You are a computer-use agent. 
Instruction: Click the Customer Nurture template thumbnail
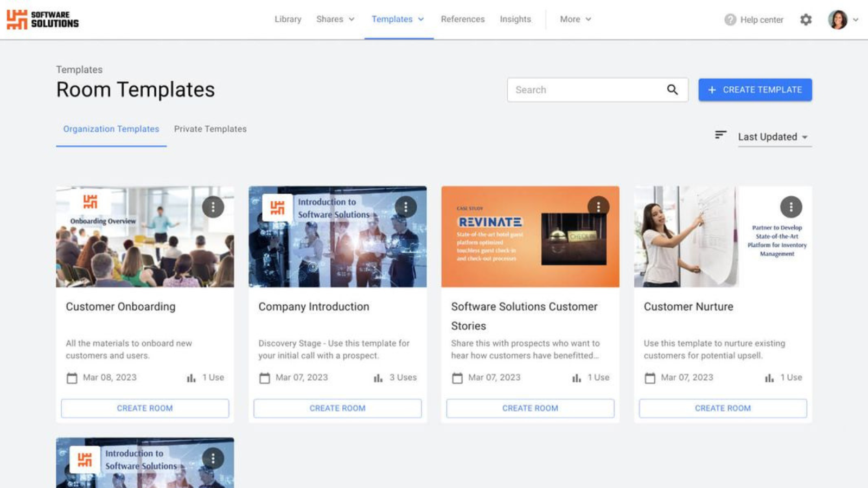pyautogui.click(x=722, y=236)
